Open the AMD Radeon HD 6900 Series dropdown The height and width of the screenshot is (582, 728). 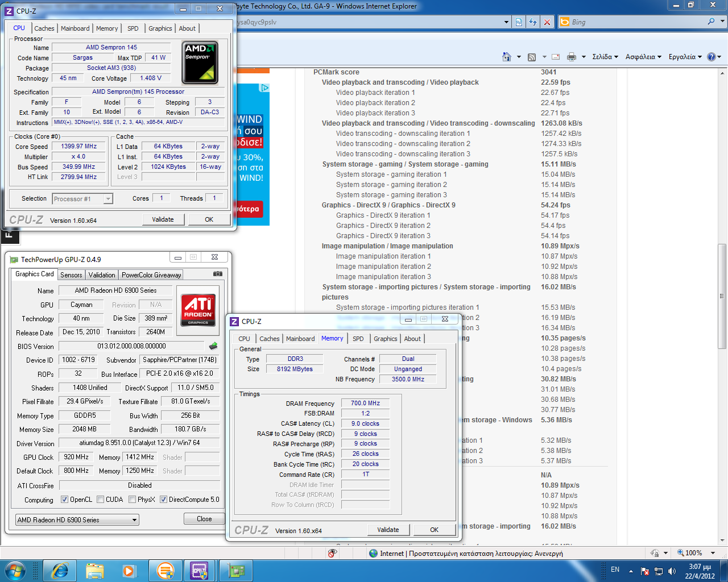pos(77,519)
